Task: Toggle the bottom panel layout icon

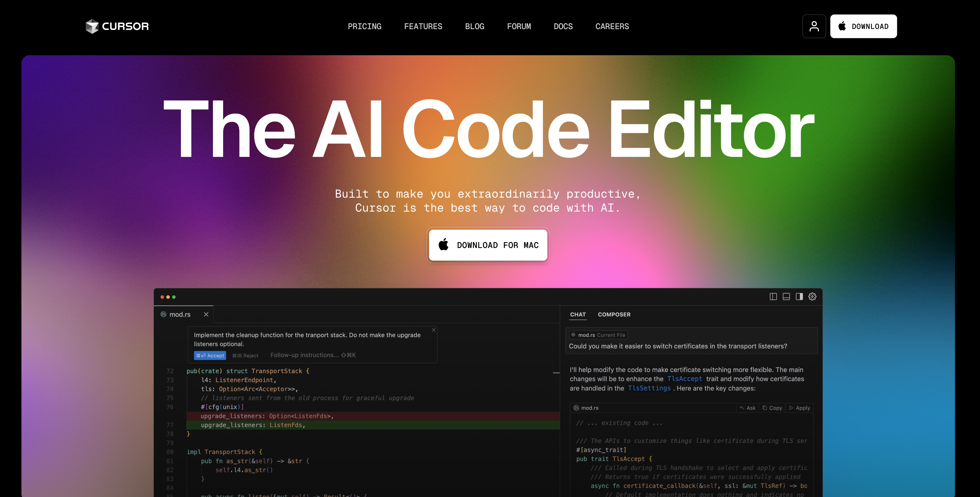Action: pos(786,296)
